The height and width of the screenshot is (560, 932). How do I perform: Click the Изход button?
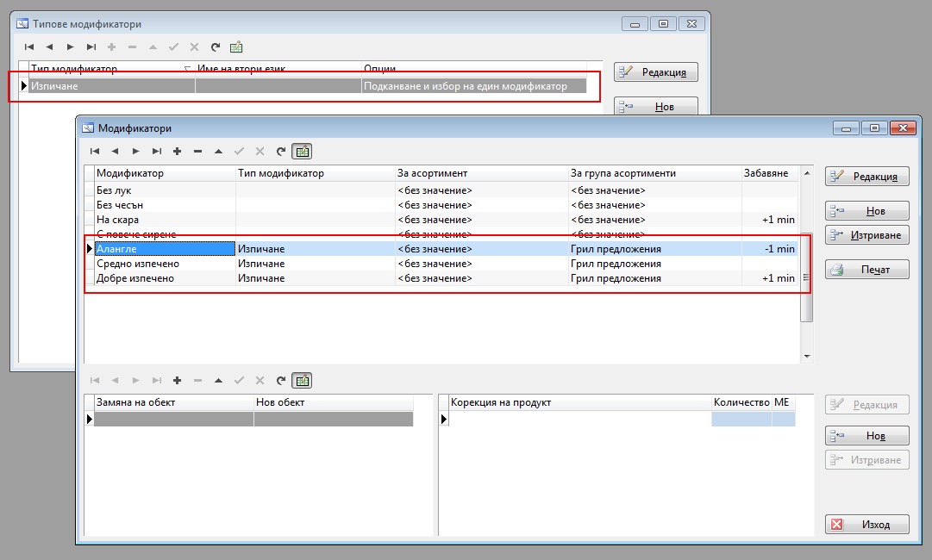coord(866,525)
